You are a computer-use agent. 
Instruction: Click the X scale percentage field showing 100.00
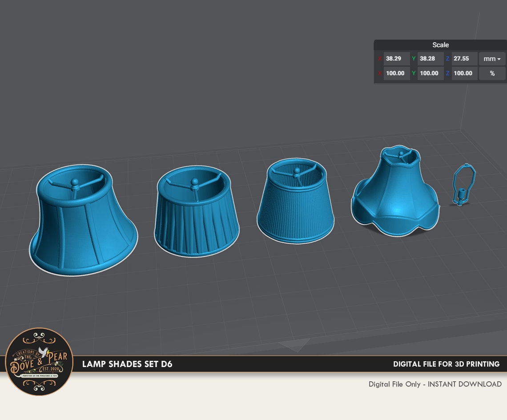397,73
